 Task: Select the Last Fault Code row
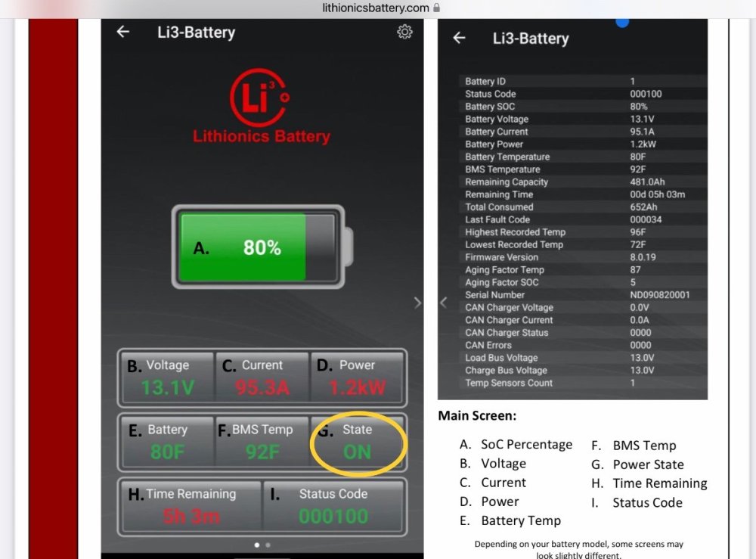[x=572, y=219]
